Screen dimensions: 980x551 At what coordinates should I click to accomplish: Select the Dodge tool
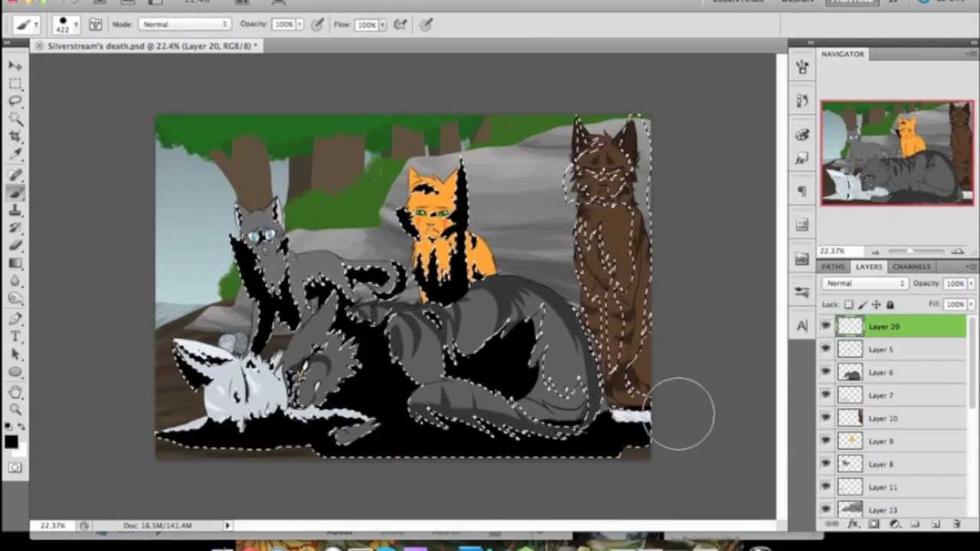pos(15,298)
